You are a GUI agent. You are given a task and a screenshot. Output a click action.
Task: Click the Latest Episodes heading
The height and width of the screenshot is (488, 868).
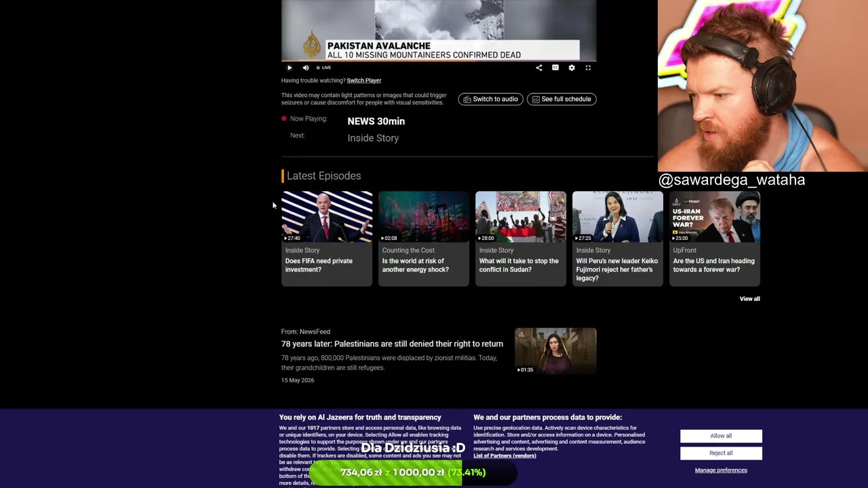[x=323, y=176]
